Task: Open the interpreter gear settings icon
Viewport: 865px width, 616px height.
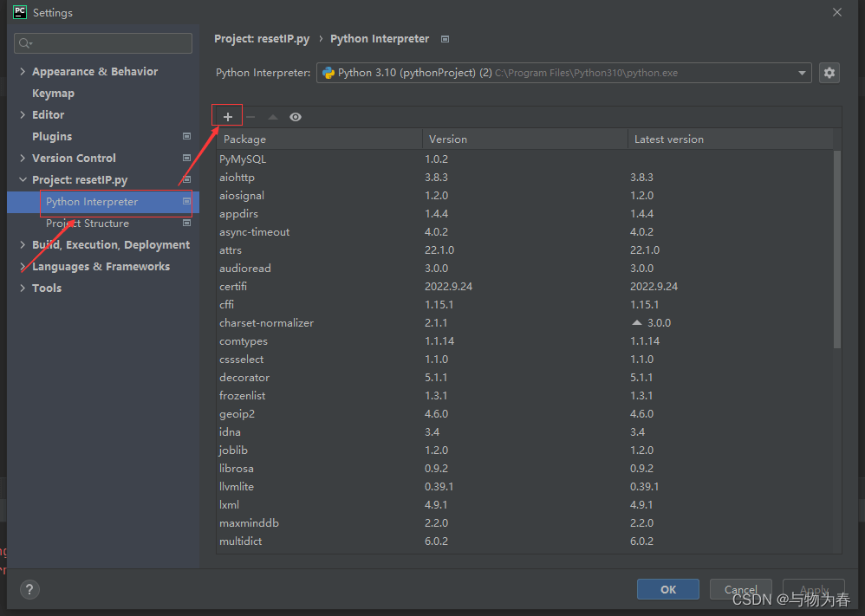Action: click(x=829, y=73)
